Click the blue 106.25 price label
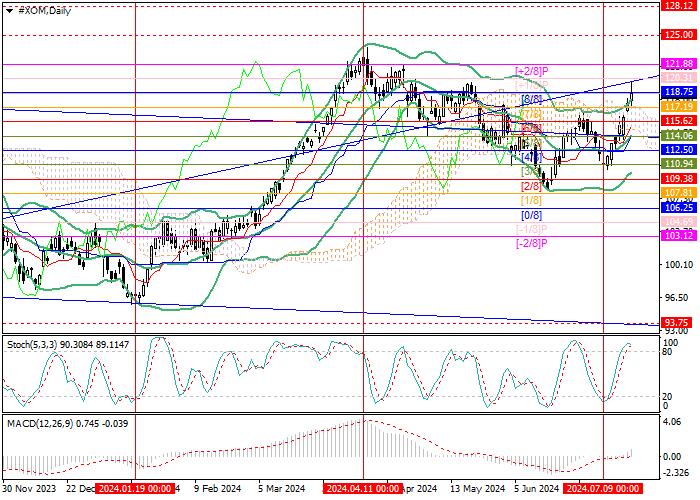700x500 pixels. click(678, 208)
